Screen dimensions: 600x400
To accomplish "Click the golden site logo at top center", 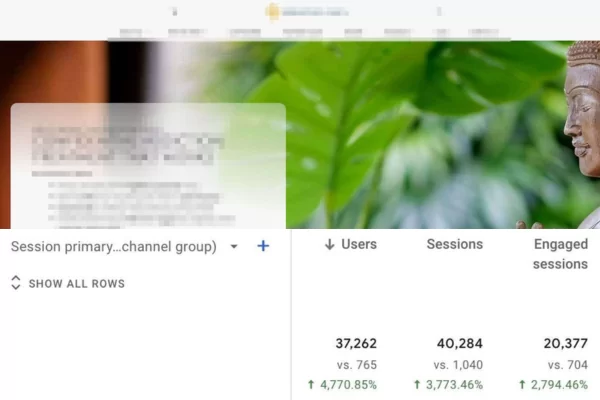I will (272, 11).
